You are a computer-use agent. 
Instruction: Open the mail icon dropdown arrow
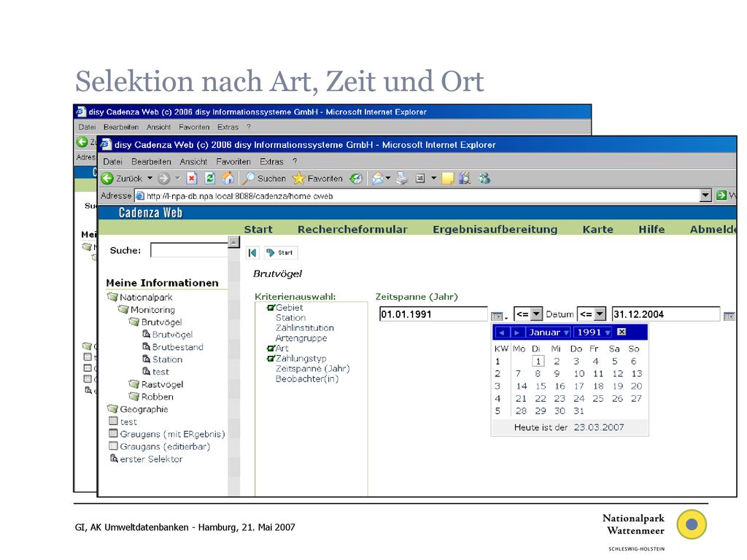[388, 179]
